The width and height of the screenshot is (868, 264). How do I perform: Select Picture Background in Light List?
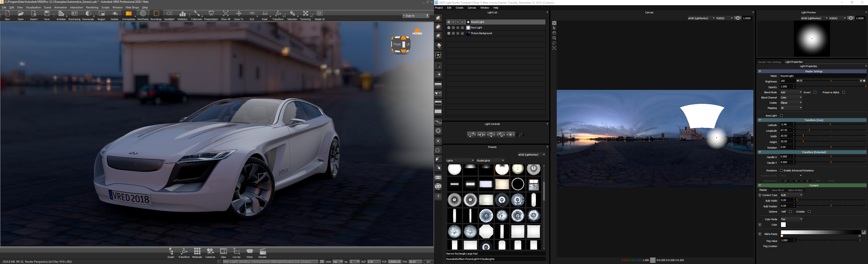coord(495,33)
